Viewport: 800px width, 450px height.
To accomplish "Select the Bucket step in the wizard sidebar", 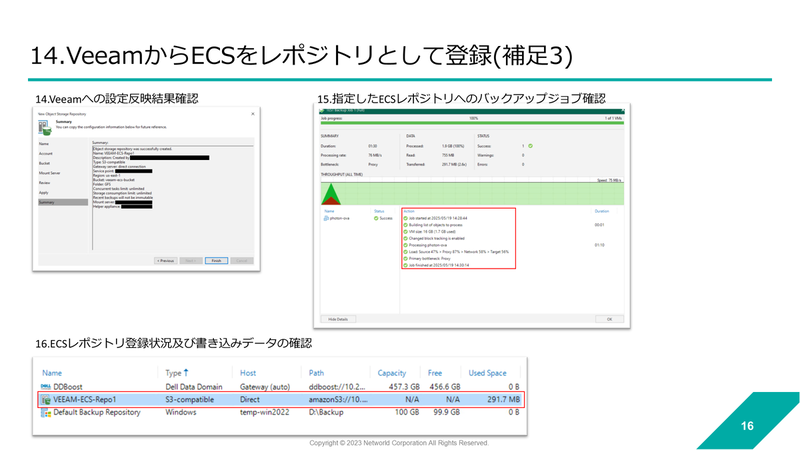I will click(45, 163).
